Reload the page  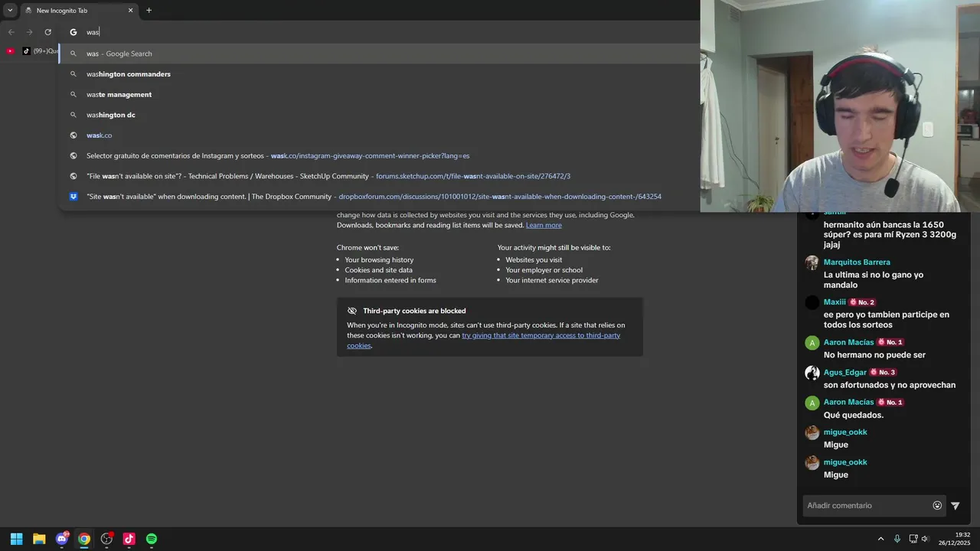(x=47, y=32)
